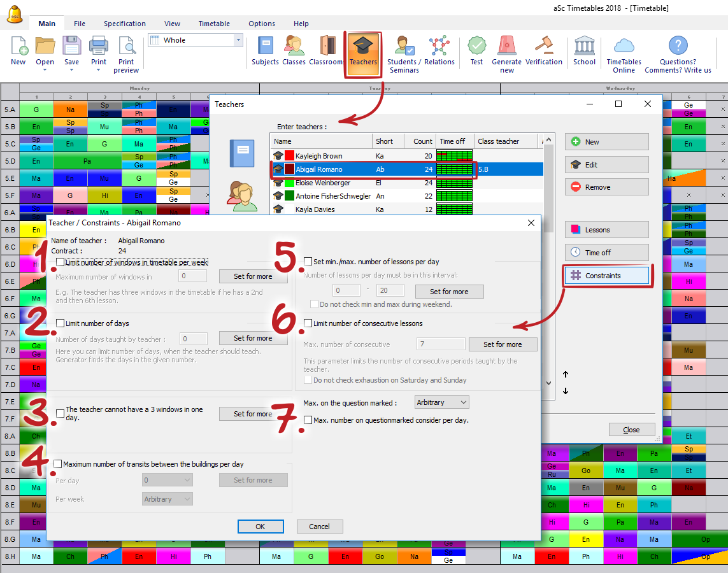Tick Limit number of consecutive lessons
The image size is (728, 573).
click(308, 323)
